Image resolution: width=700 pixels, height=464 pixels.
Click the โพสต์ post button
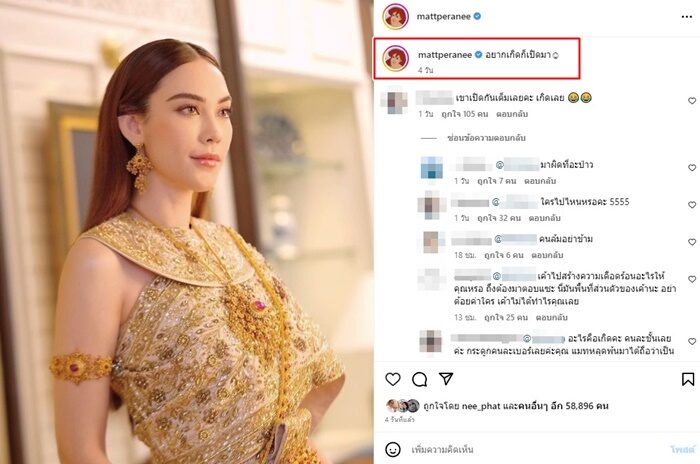(x=683, y=449)
